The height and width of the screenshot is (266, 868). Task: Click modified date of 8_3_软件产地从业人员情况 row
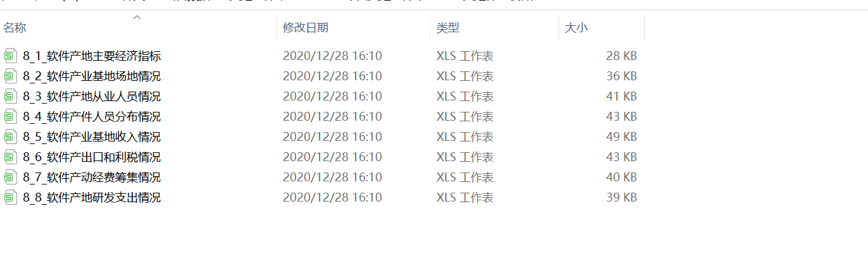(x=332, y=96)
